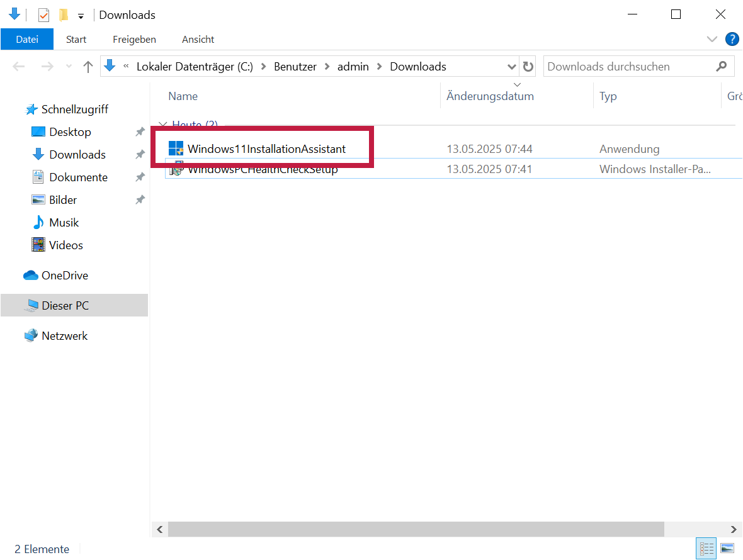Click the Windows11InstallationAssistant file icon
Viewport: 743px width, 560px height.
pyautogui.click(x=176, y=148)
